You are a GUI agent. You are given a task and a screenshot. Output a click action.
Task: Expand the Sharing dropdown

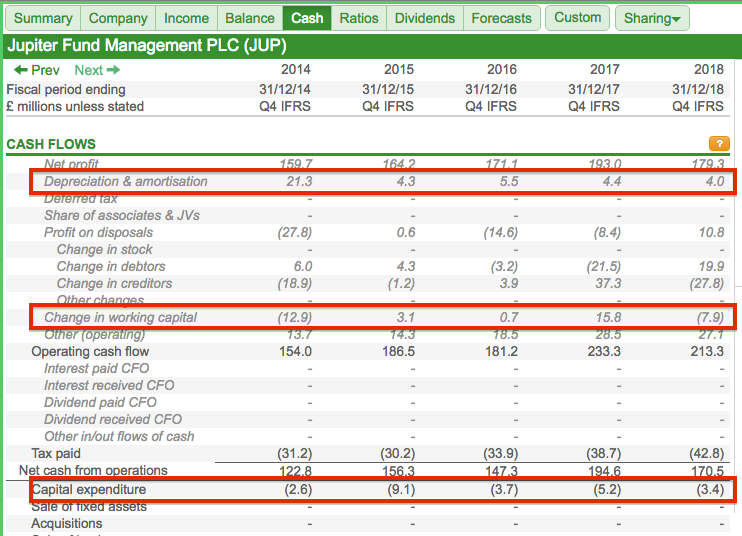pos(652,18)
